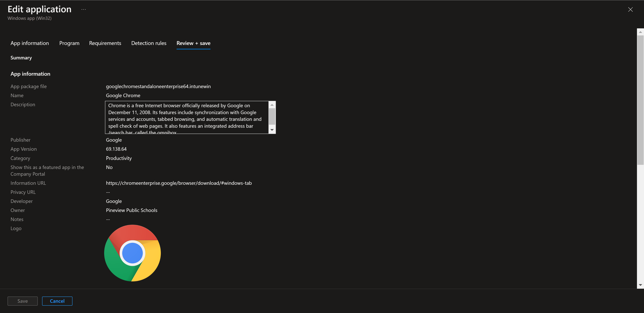Click the App package file label

point(29,86)
